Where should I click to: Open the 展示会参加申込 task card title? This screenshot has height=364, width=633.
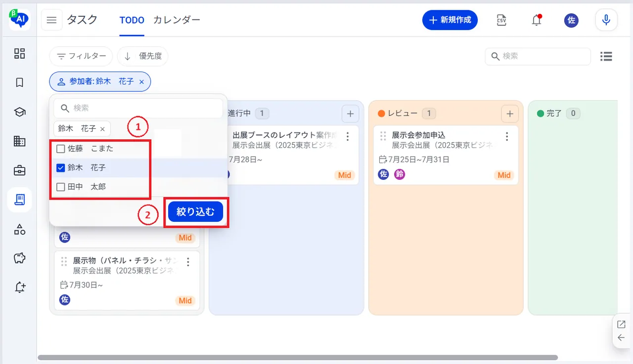[x=419, y=135]
